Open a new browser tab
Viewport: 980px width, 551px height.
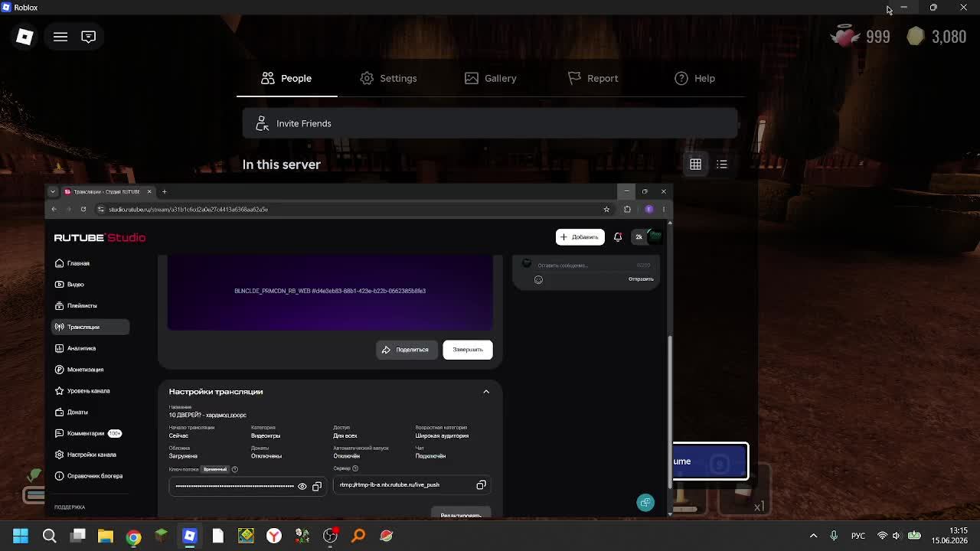point(164,191)
